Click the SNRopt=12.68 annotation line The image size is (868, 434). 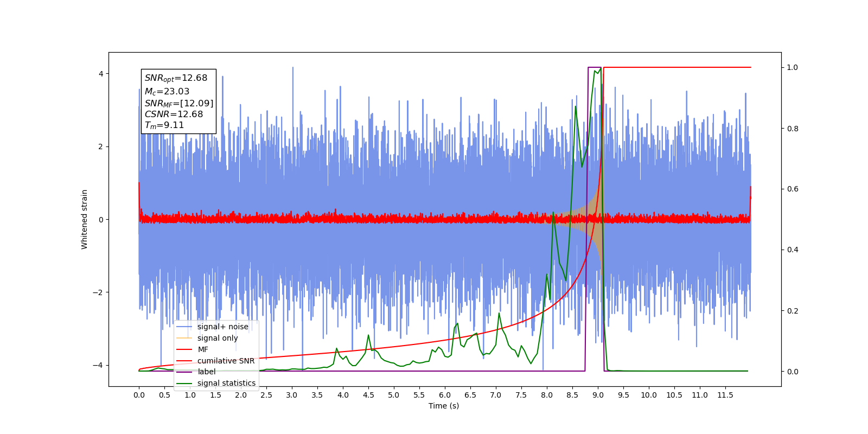176,78
